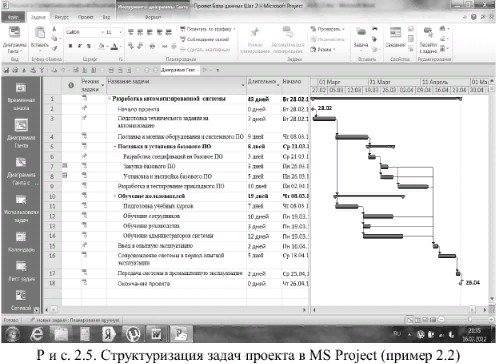Click the Inspect button in the ribbon
This screenshot has height=364, width=496.
click(x=327, y=29)
